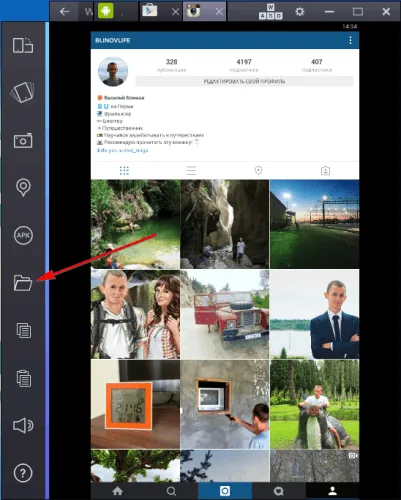
Task: Select the tagged photos tab
Action: coord(325,171)
